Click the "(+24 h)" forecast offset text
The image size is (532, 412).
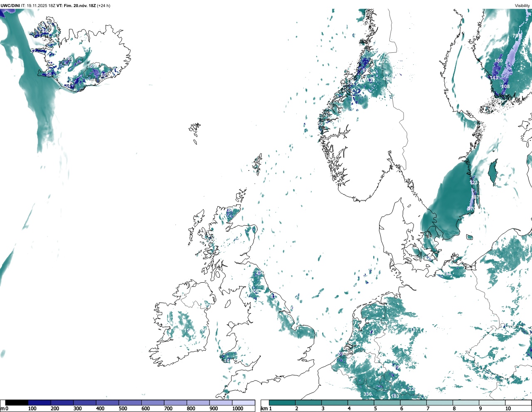click(x=104, y=5)
